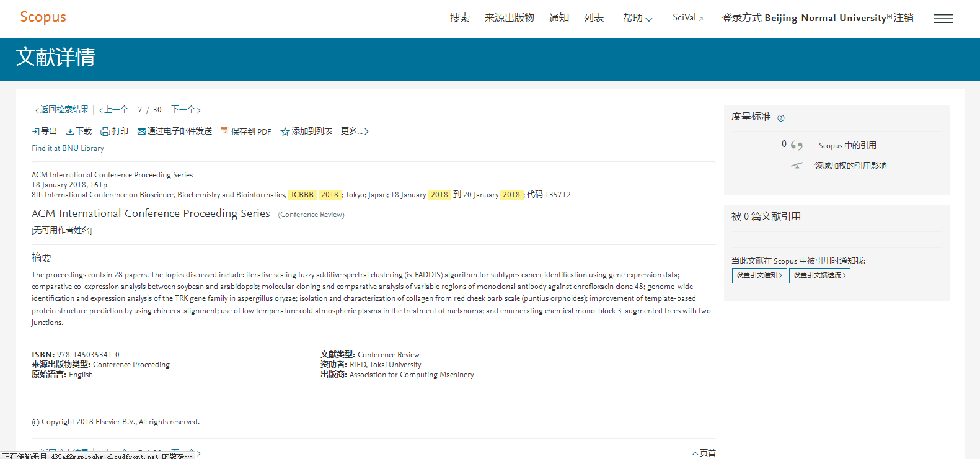Open the 搜索 menu item
Viewport: 980px width, 459px height.
pos(460,18)
